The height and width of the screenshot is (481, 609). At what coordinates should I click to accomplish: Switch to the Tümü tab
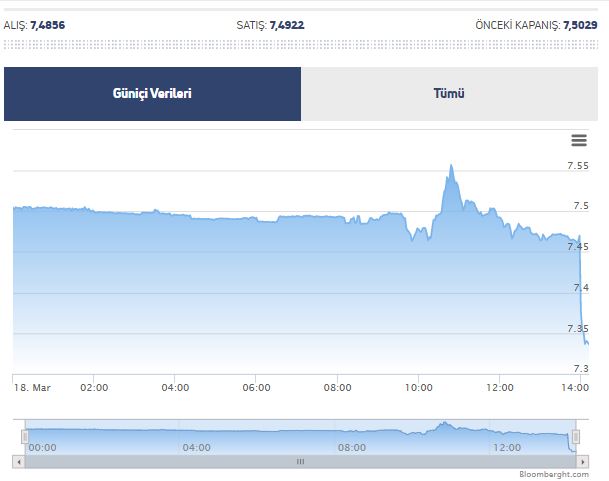(449, 94)
